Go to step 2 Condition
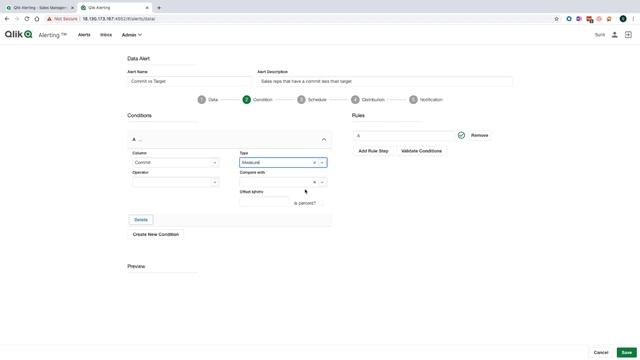 [257, 100]
